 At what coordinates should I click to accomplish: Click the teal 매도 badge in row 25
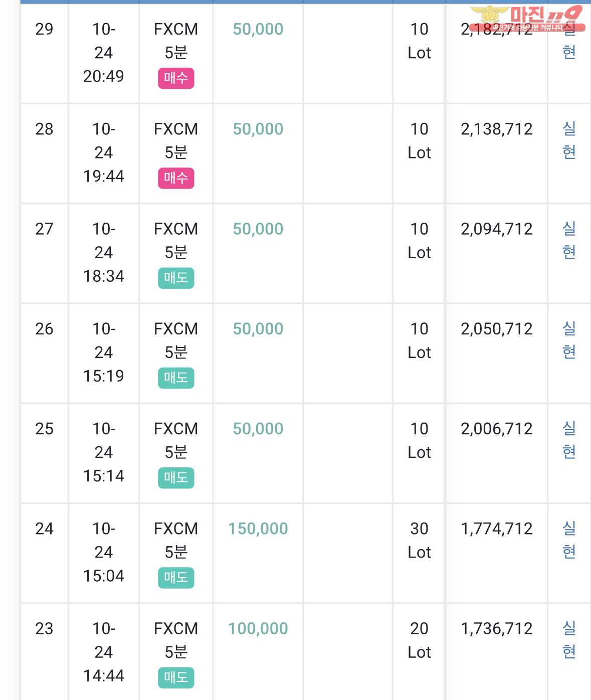tap(176, 477)
